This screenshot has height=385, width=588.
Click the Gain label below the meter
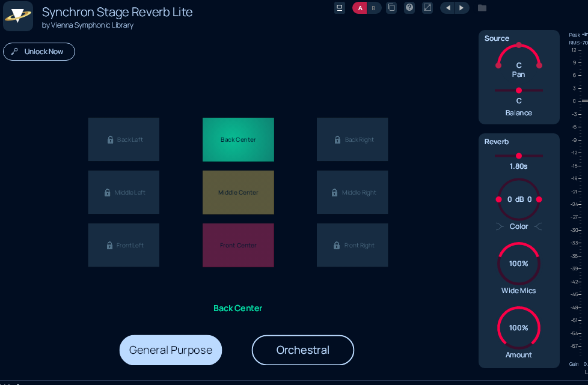[x=574, y=363]
